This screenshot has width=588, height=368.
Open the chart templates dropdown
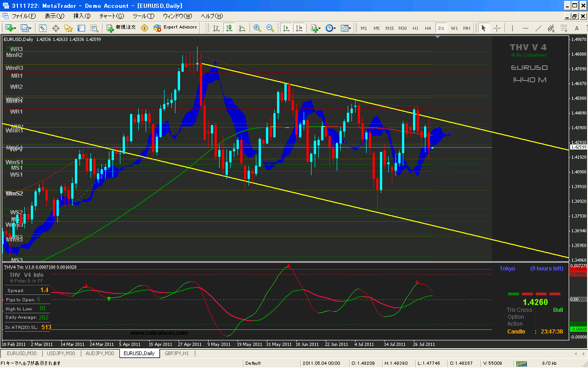pyautogui.click(x=345, y=28)
